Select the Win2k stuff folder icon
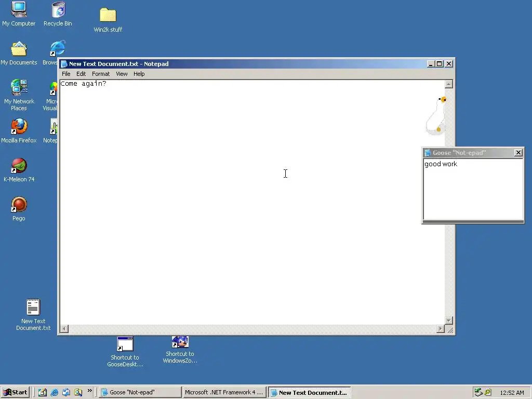The width and height of the screenshot is (532, 399). tap(108, 20)
